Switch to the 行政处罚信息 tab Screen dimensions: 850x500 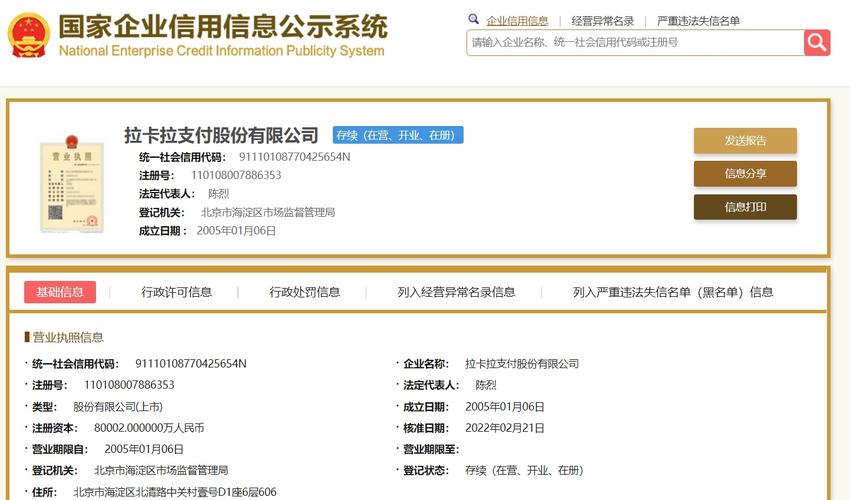305,292
